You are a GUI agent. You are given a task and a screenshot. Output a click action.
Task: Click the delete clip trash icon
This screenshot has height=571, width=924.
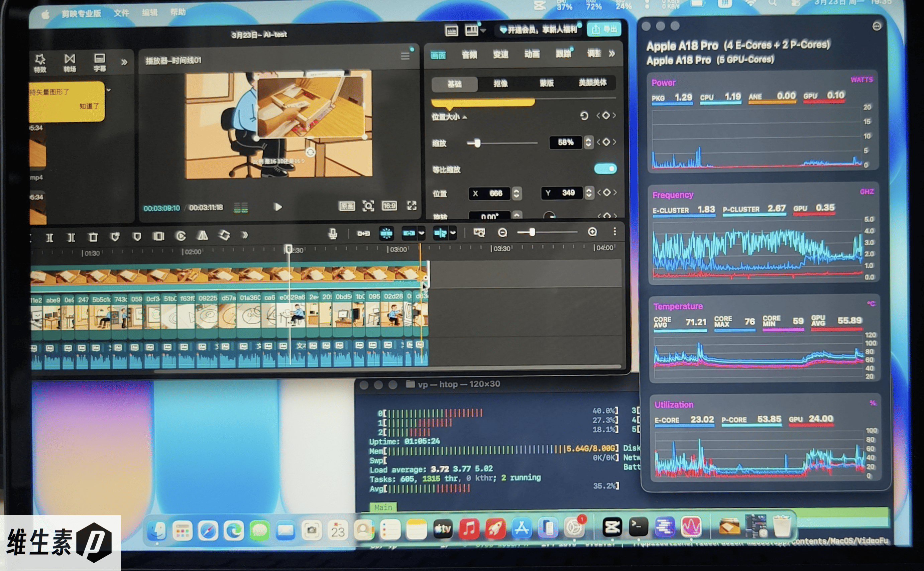[x=93, y=237]
